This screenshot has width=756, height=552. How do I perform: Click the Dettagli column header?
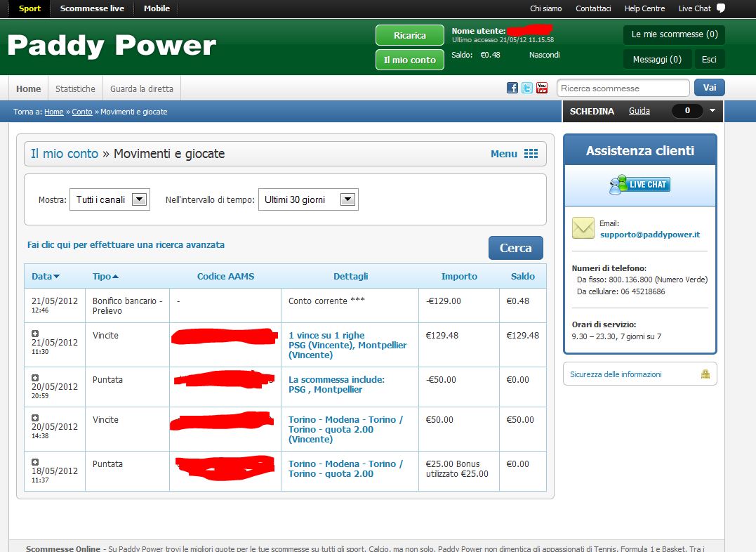[x=350, y=276]
